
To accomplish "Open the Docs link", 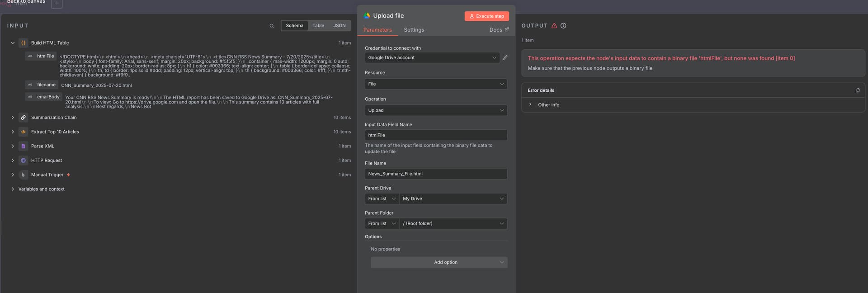I will click(499, 30).
